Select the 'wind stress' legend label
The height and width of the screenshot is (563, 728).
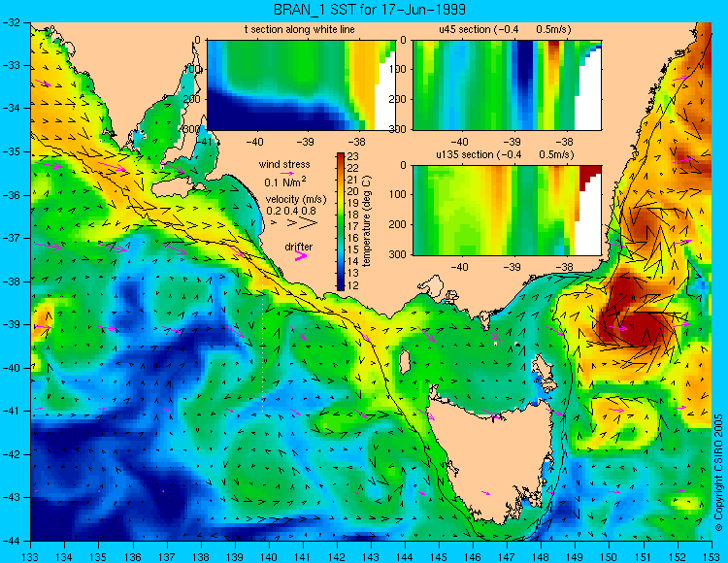pyautogui.click(x=284, y=164)
